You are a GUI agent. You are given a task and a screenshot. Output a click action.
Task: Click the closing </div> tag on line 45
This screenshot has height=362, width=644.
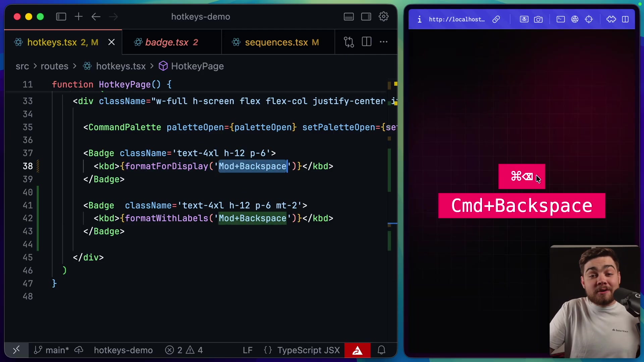(89, 257)
